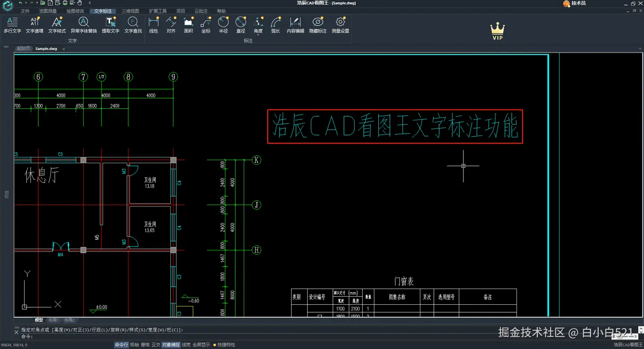The width and height of the screenshot is (644, 349).
Task: Click the 休息厅 text in the drawing
Action: coord(42,175)
